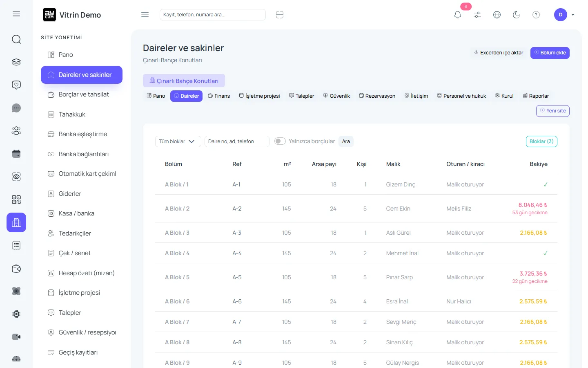Open Tahakkuk in the sidebar
Screen dimensions: 588x368
(x=82, y=114)
